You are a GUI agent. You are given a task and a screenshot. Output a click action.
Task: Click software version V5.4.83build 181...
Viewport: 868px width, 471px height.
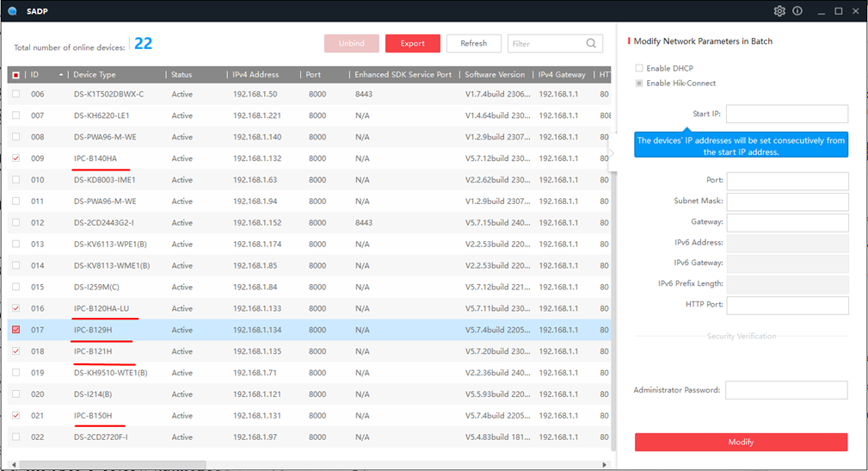[x=498, y=437]
